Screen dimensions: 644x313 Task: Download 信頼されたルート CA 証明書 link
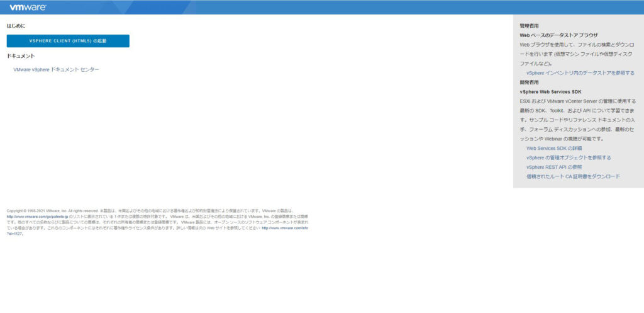tap(573, 176)
